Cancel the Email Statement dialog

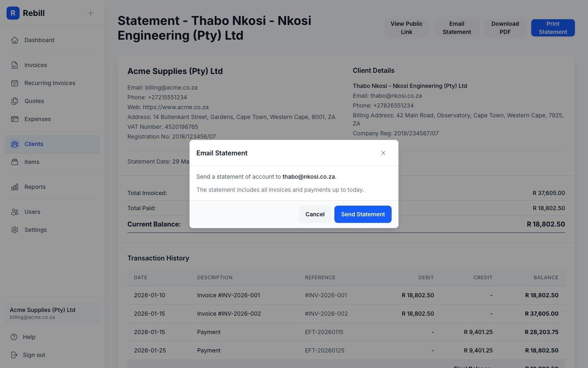point(315,214)
